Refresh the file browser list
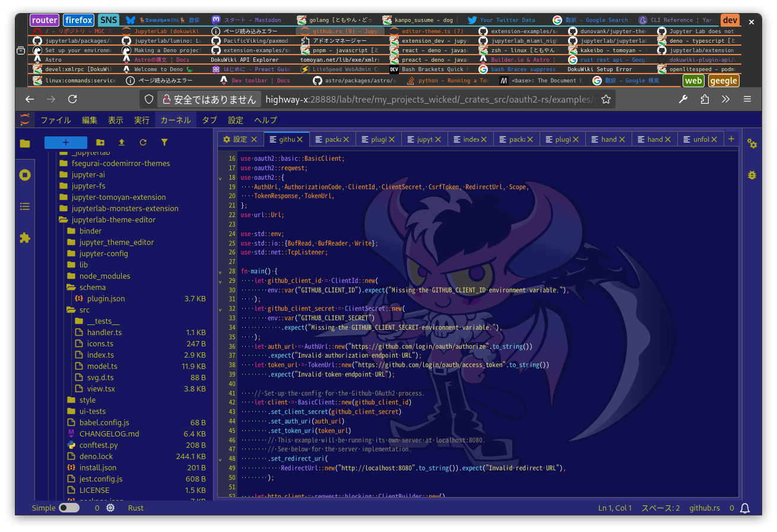The width and height of the screenshot is (777, 532). coord(143,142)
